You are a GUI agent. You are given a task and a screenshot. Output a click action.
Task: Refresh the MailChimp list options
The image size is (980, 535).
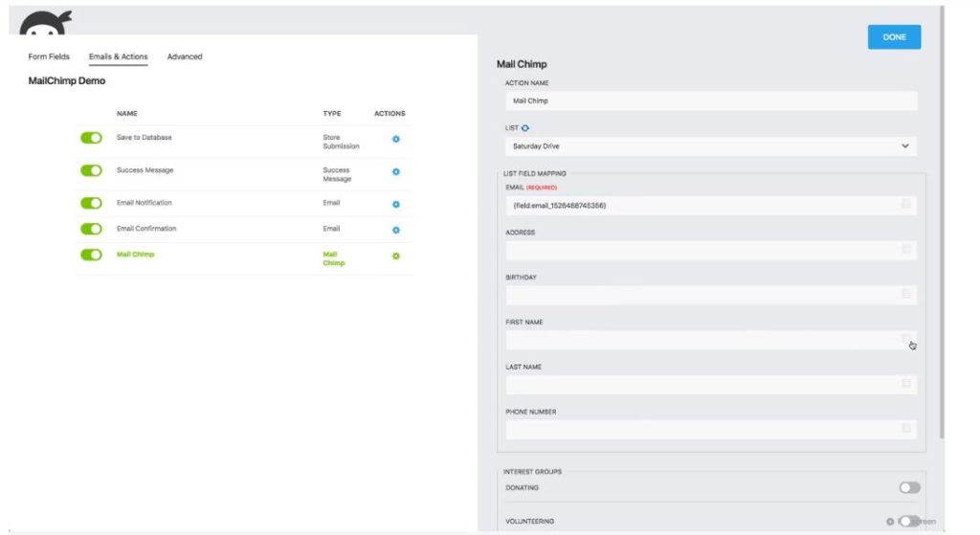click(525, 128)
